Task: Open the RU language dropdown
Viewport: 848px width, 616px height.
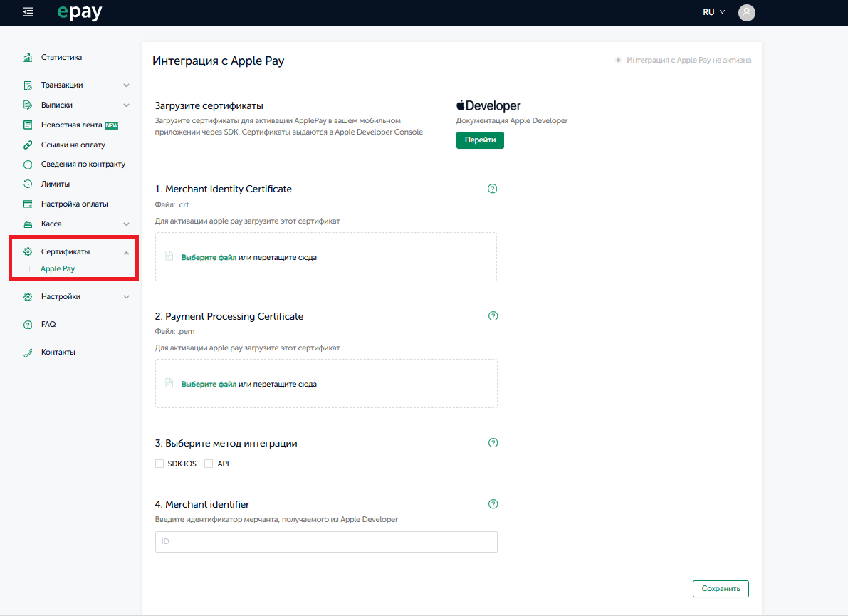Action: [x=714, y=12]
